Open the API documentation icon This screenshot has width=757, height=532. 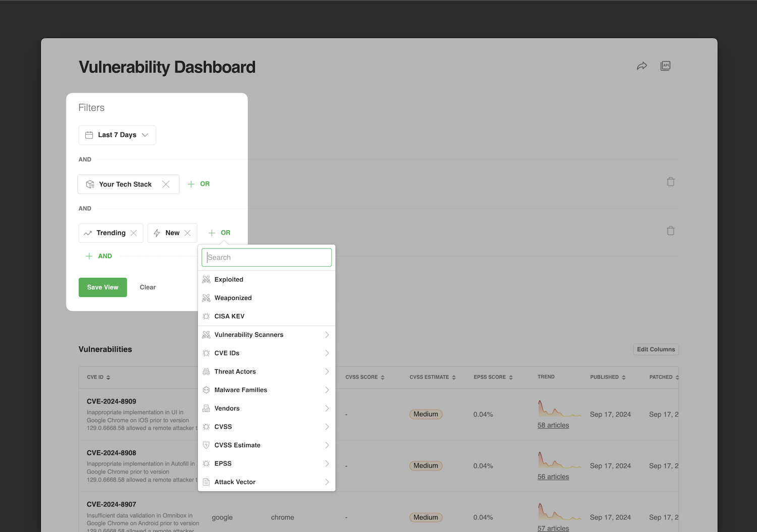[x=665, y=65]
